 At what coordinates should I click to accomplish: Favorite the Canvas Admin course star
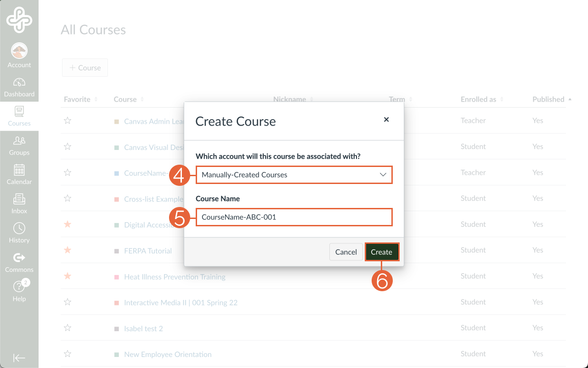tap(68, 121)
